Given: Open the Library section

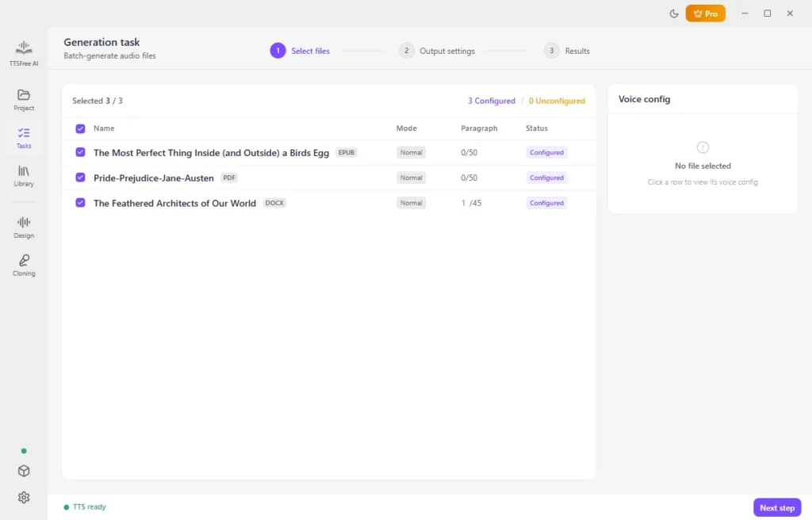Looking at the screenshot, I should 24,176.
